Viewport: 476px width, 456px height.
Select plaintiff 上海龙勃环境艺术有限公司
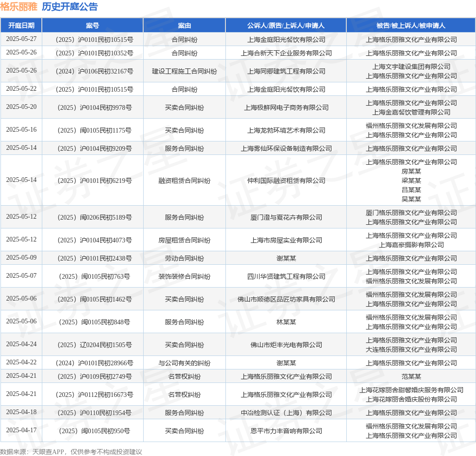tap(286, 130)
